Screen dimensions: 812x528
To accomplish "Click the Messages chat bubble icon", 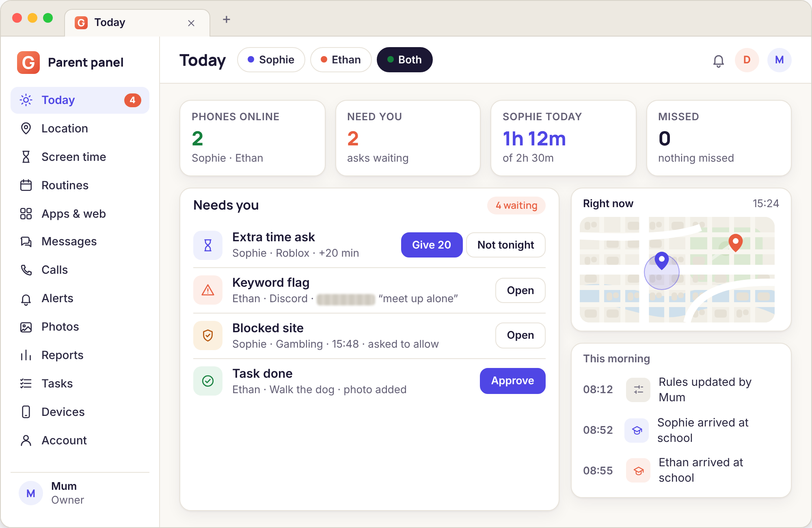I will 26,242.
